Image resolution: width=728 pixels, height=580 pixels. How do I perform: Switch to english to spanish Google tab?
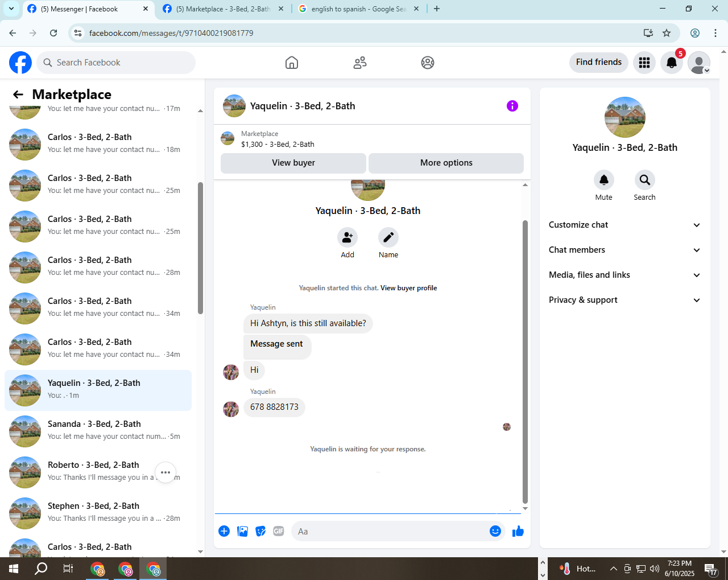coord(358,9)
